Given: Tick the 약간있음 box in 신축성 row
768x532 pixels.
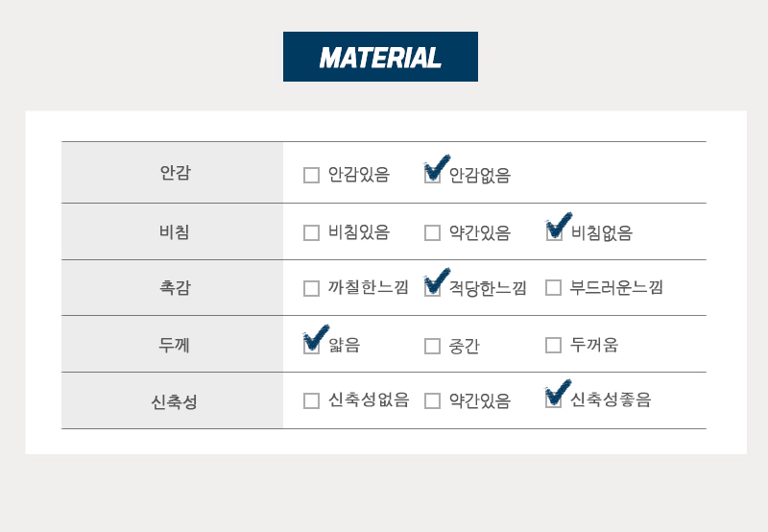Looking at the screenshot, I should 433,400.
